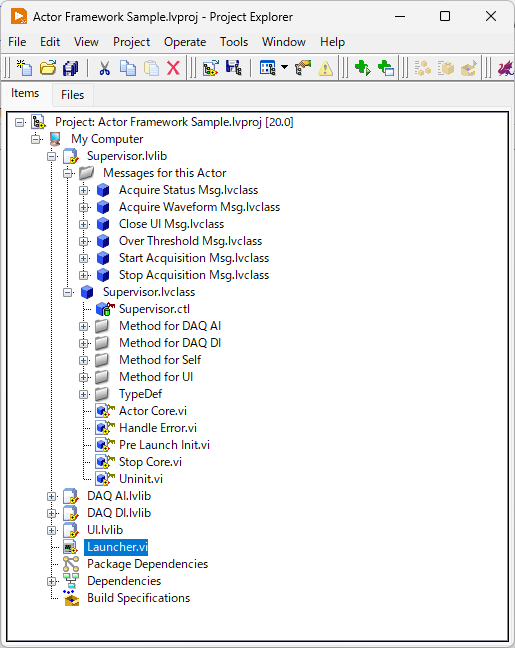Image resolution: width=515 pixels, height=648 pixels.
Task: Select DAQ DI.lvlib
Action: coord(119,513)
